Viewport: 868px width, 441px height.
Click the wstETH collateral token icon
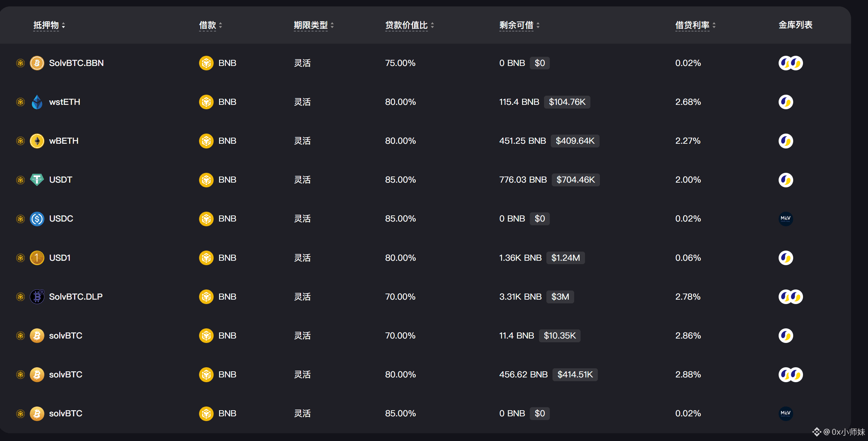(37, 102)
